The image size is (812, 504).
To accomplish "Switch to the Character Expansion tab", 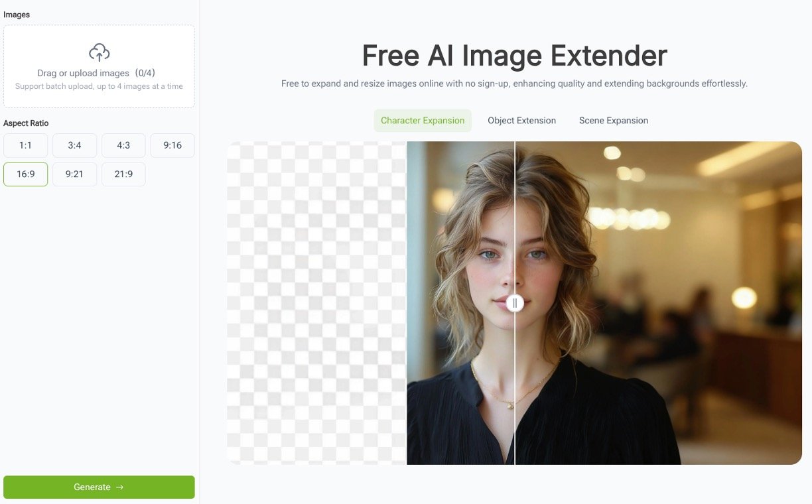I will click(423, 121).
